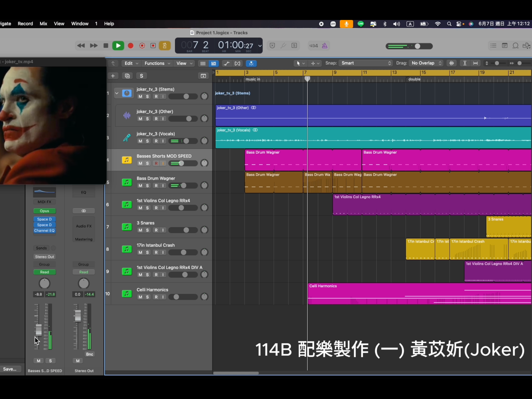Click the joker_tv_3 (Vocals) microphone icon

[x=127, y=138]
